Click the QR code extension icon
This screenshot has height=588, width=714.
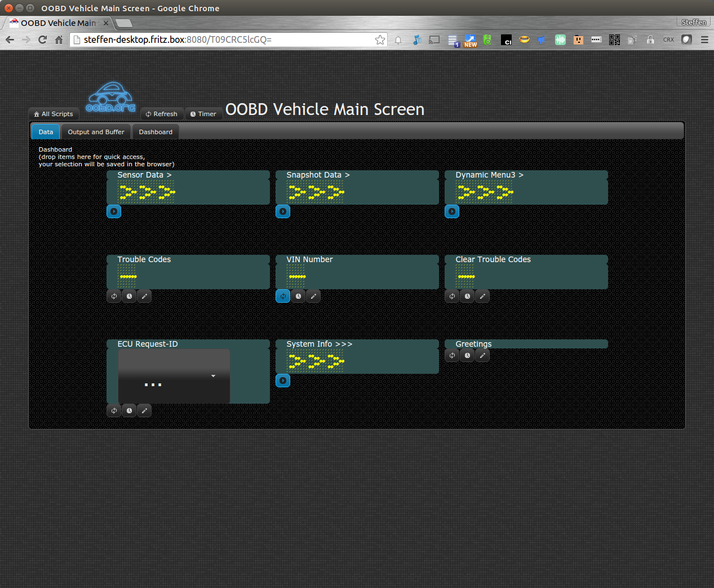614,39
